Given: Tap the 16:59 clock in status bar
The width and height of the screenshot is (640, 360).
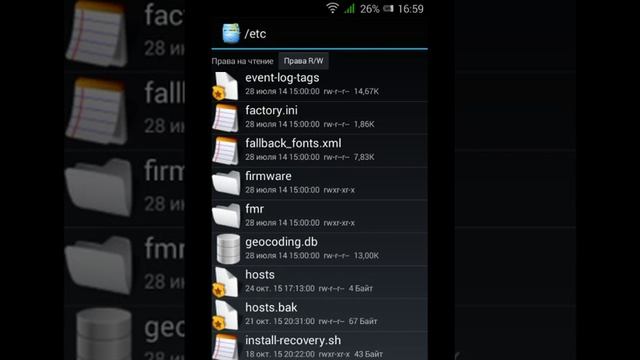Looking at the screenshot, I should (x=411, y=9).
